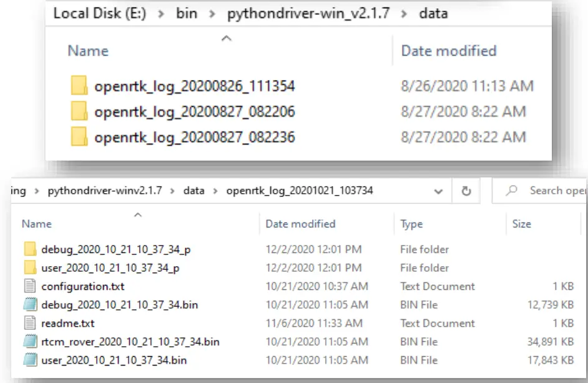Click the readme.txt document icon

(x=30, y=323)
